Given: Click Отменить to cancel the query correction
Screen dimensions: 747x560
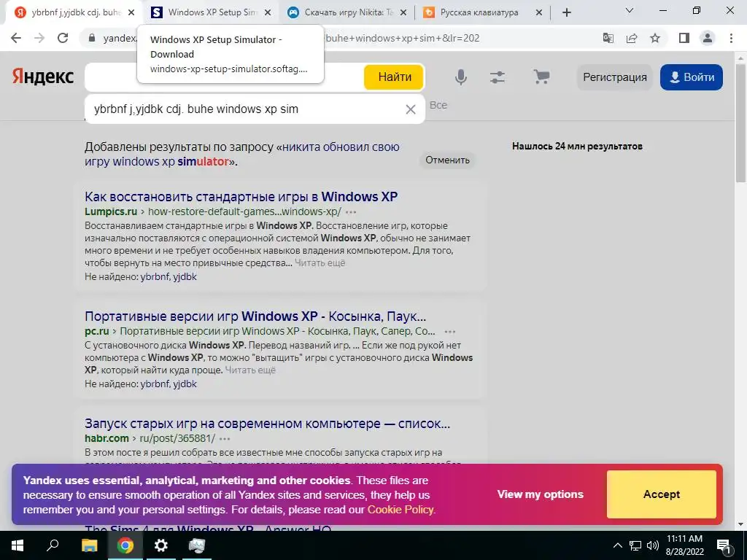Looking at the screenshot, I should point(447,160).
